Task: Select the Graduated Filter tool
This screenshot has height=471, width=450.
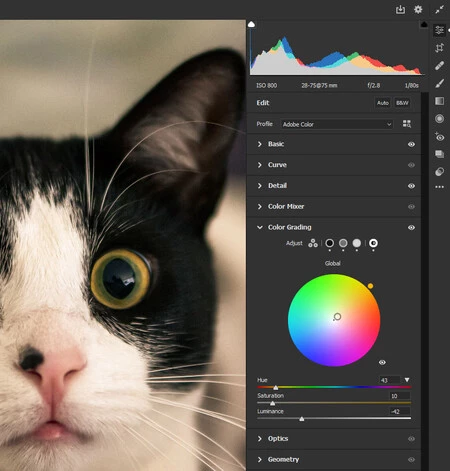Action: (439, 101)
